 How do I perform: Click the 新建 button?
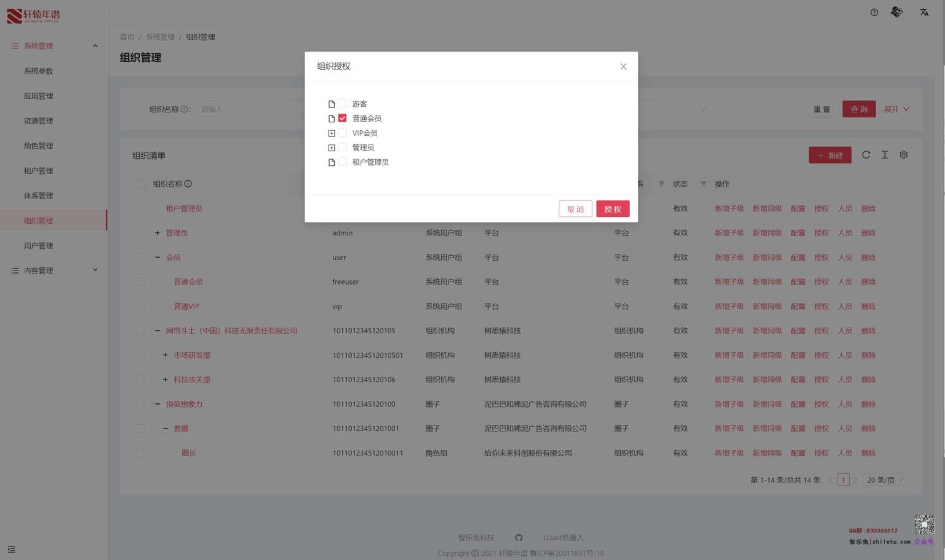(830, 156)
